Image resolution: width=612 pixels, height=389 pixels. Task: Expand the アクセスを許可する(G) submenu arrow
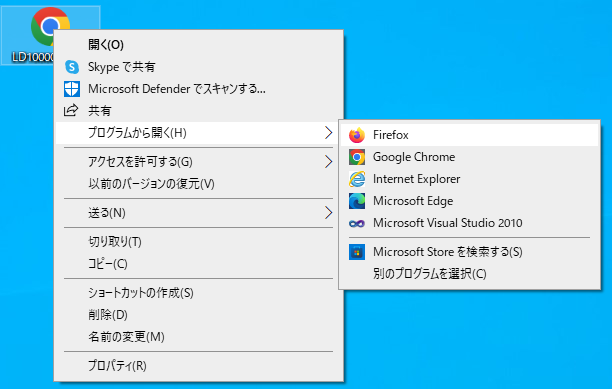click(329, 162)
